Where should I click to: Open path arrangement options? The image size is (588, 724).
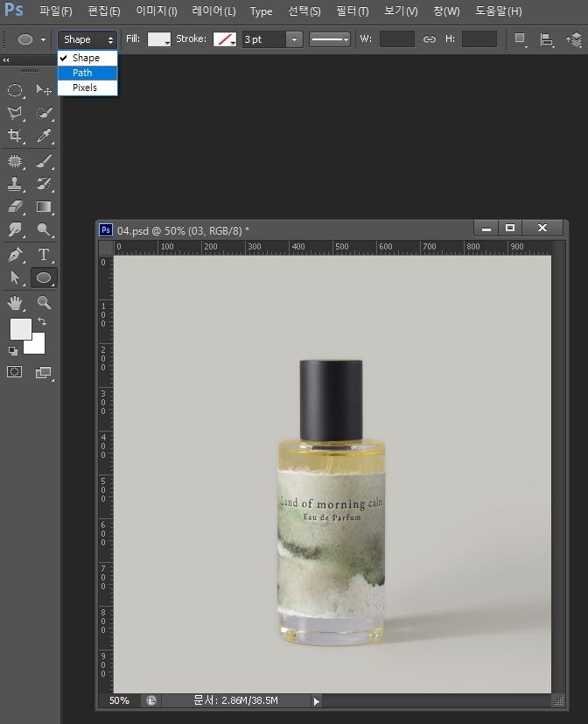point(574,39)
